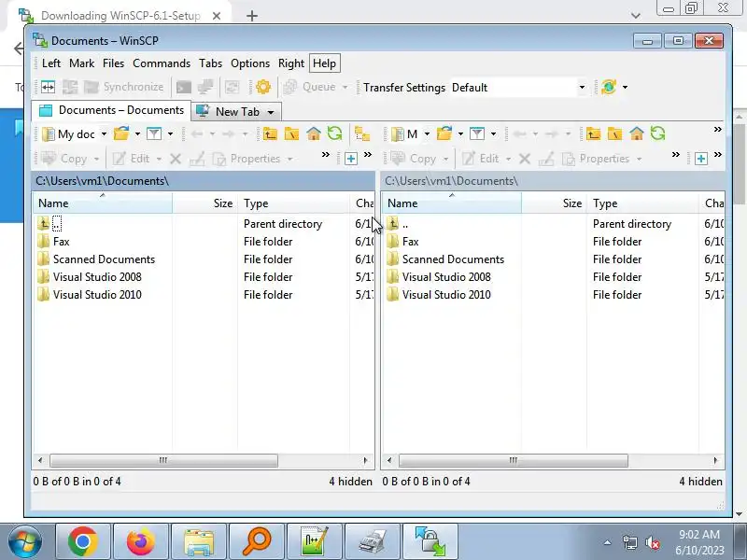
Task: Go to home directory in right panel
Action: coord(637,133)
